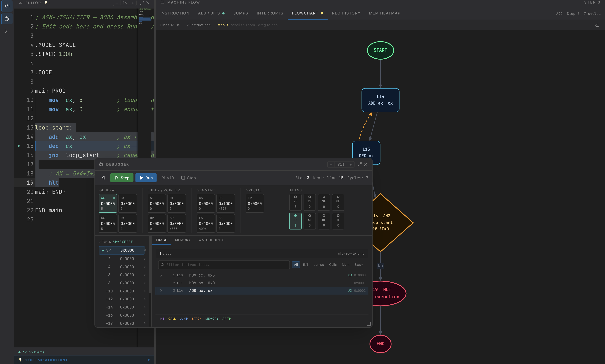605x364 pixels.
Task: Maximize the debugger panel
Action: 359,164
